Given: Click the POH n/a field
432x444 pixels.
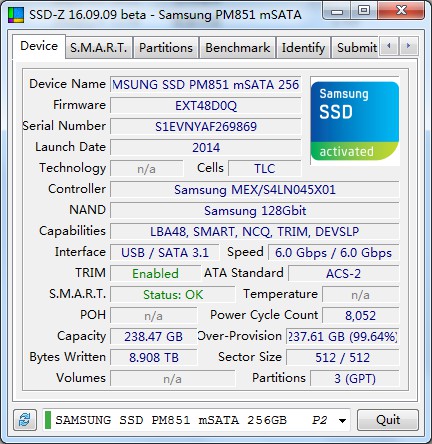Looking at the screenshot, I should (154, 316).
